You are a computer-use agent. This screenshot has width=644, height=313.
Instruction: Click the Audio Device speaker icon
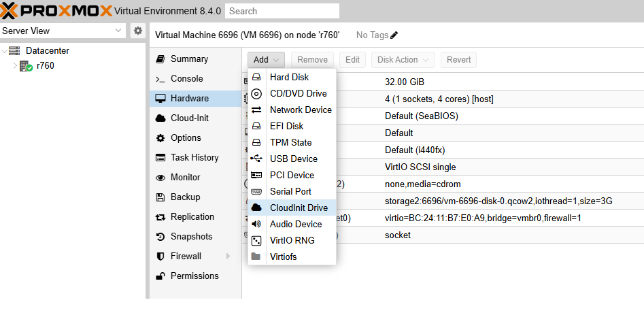(256, 224)
